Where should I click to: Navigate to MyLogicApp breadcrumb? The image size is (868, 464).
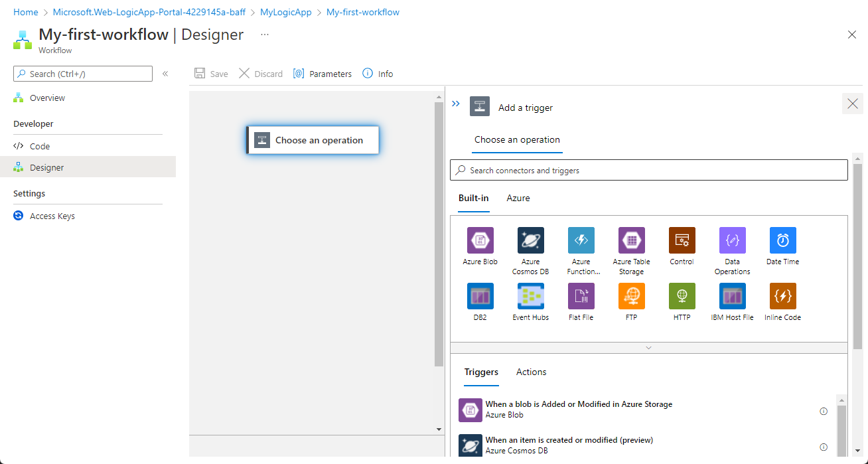(286, 12)
